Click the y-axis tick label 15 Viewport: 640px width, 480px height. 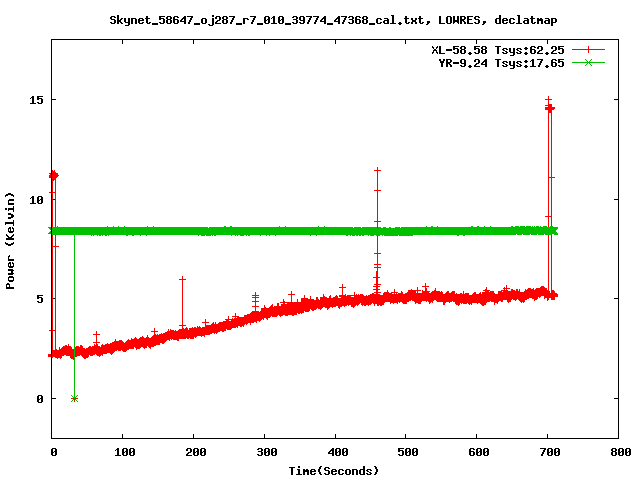(x=37, y=100)
